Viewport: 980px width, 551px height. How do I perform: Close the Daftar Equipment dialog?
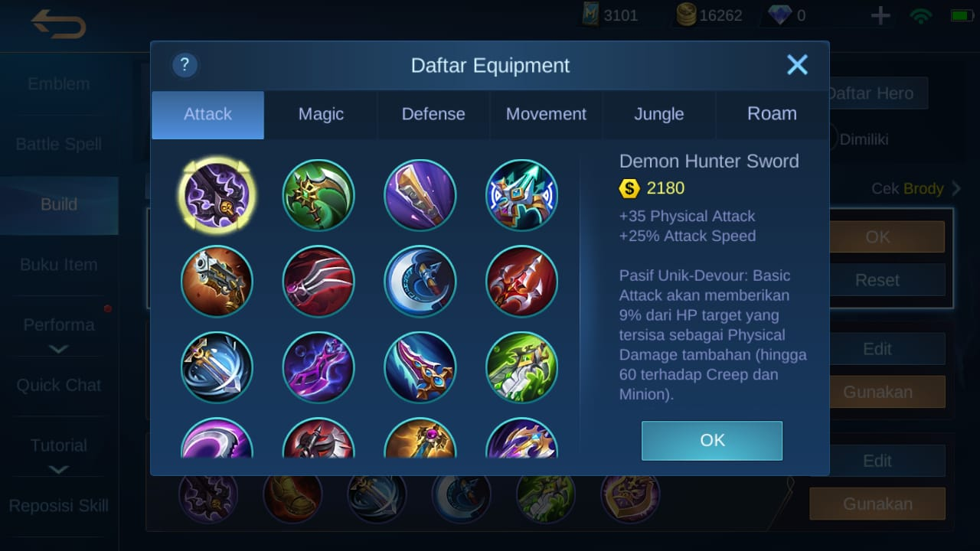pyautogui.click(x=797, y=65)
